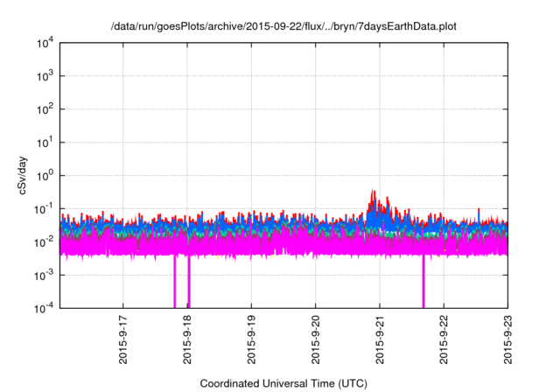The width and height of the screenshot is (560, 392).
Task: Select the 10^3 y-axis label
Action: (45, 76)
